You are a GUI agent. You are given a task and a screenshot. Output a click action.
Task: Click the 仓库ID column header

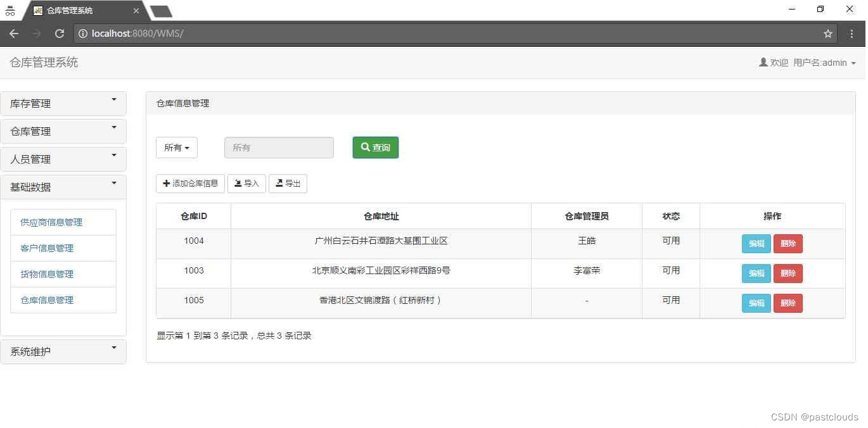[x=194, y=216]
